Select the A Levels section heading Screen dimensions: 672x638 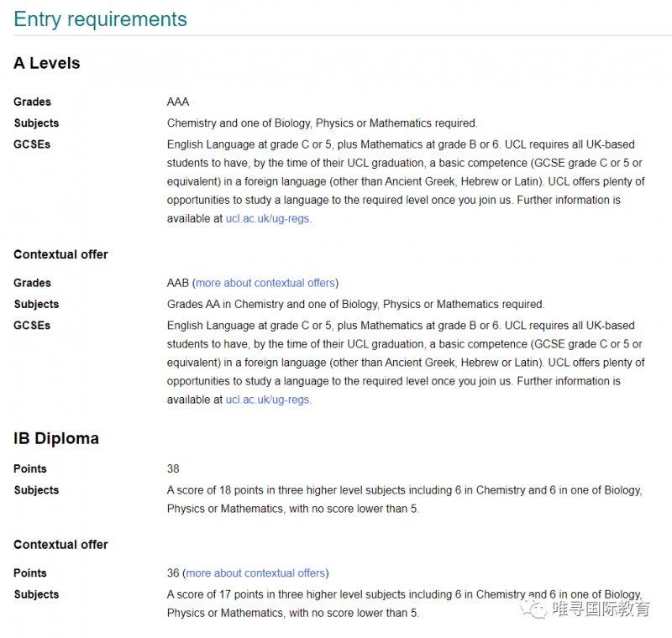click(47, 63)
